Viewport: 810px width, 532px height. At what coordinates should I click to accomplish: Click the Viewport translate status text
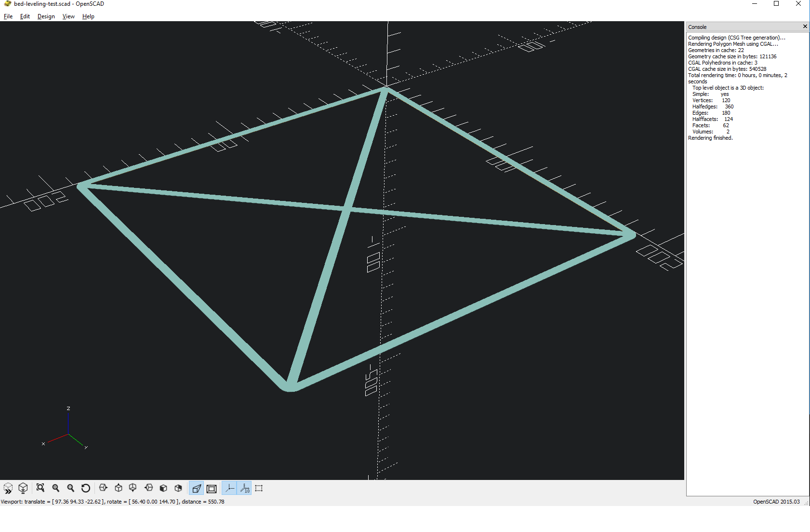tap(113, 502)
